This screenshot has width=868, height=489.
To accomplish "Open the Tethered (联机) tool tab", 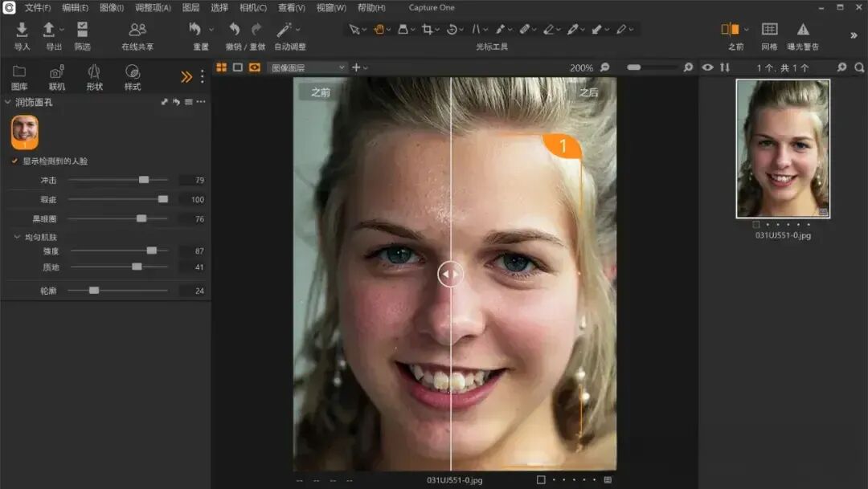I will coord(56,72).
